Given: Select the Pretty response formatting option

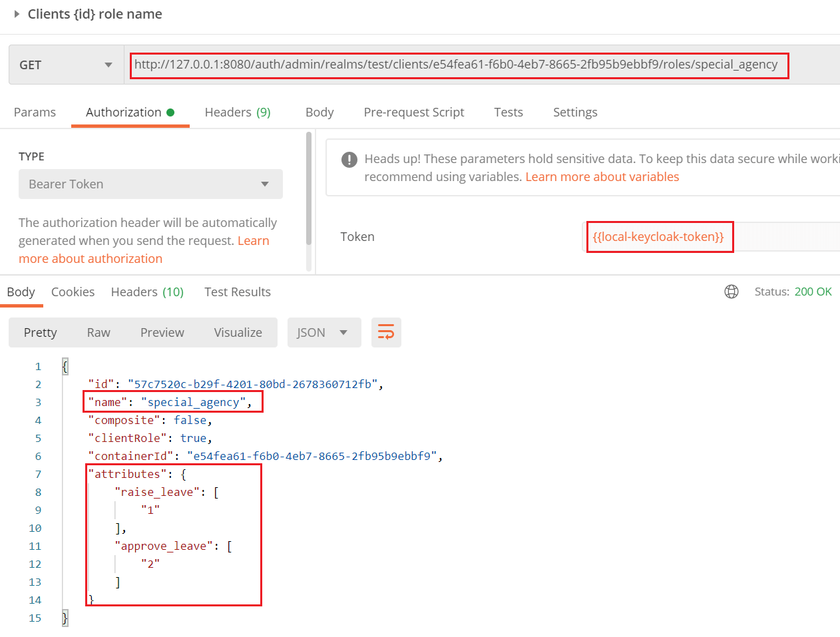Looking at the screenshot, I should [x=40, y=332].
